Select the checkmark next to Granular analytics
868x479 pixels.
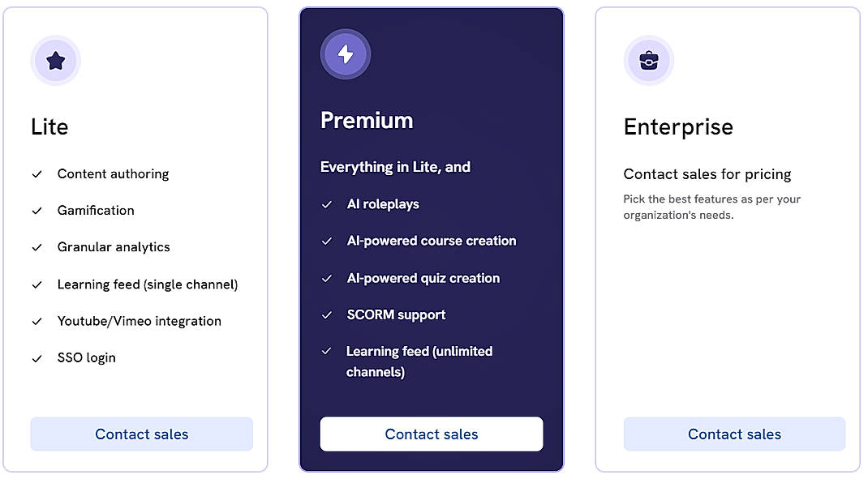37,247
